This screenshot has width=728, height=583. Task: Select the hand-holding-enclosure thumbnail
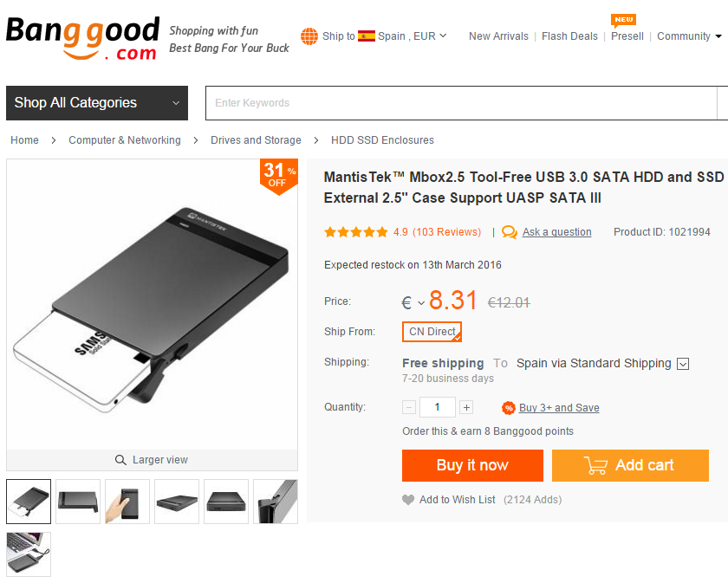click(127, 502)
